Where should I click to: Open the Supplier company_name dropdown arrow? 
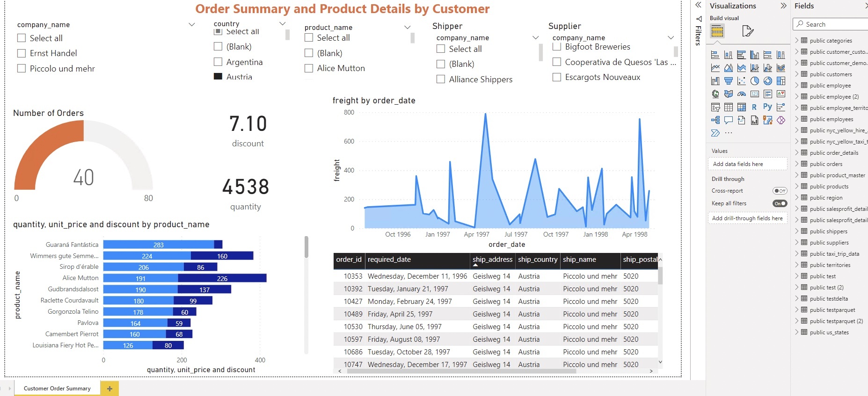click(671, 38)
